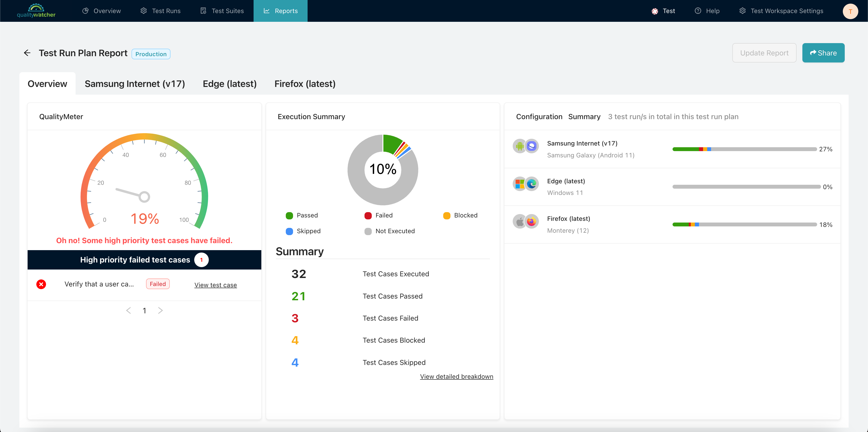Screen dimensions: 868x432
Task: Click the red failed X icon
Action: pos(41,284)
